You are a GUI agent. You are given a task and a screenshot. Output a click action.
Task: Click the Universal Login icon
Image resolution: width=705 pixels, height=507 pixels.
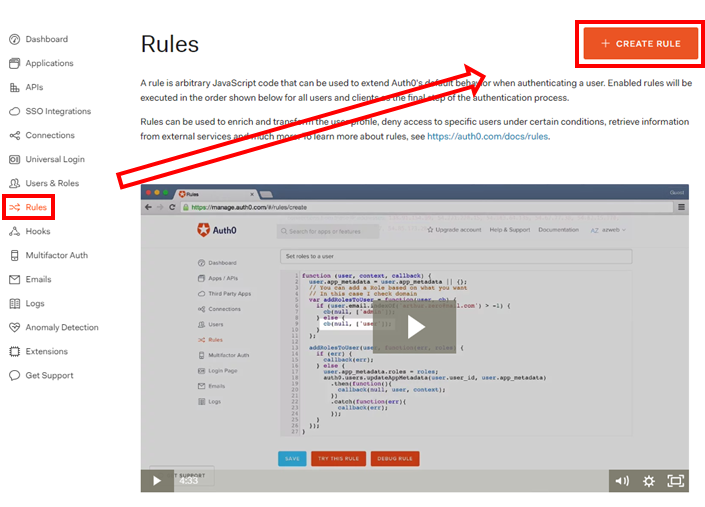(14, 159)
